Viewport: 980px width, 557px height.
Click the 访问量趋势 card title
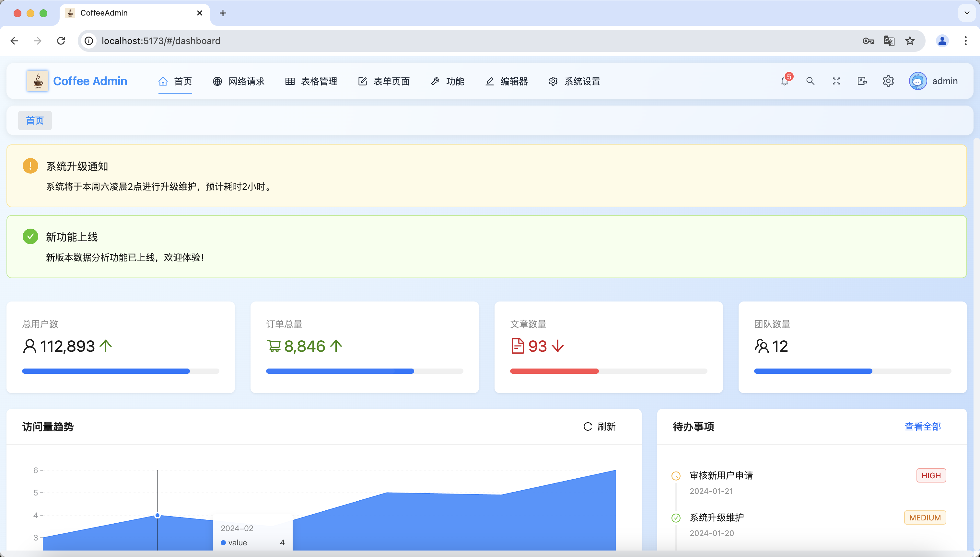(48, 426)
